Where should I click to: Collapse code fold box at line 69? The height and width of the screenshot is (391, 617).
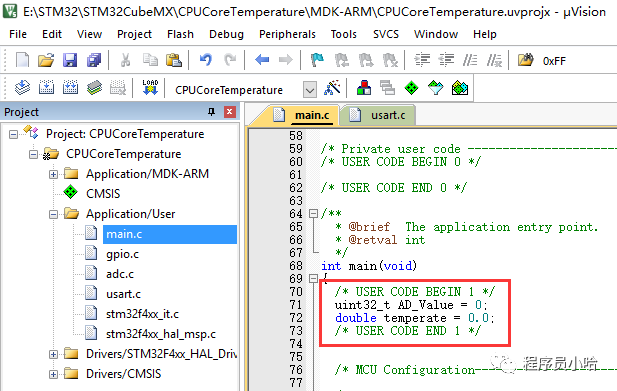click(313, 278)
